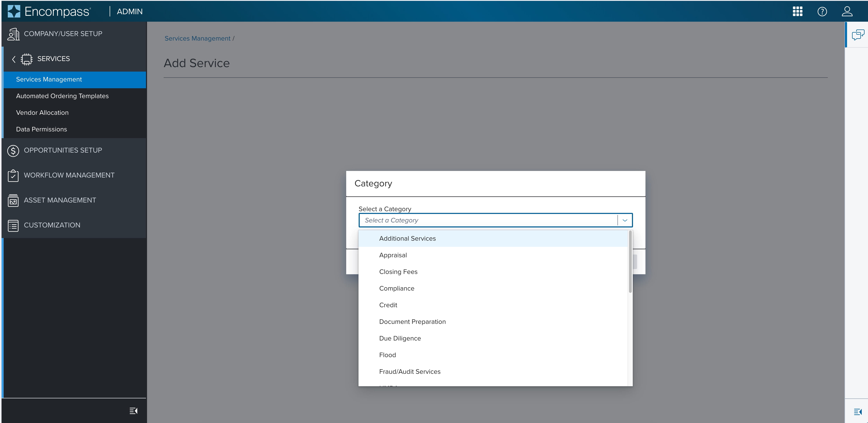Open the user profile icon
Screen dimensions: 868x423
point(847,11)
